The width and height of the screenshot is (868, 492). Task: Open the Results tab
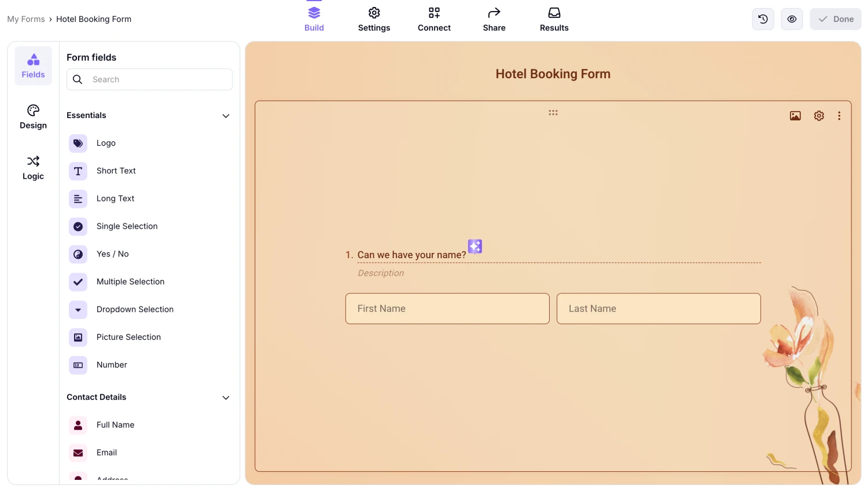pyautogui.click(x=554, y=19)
